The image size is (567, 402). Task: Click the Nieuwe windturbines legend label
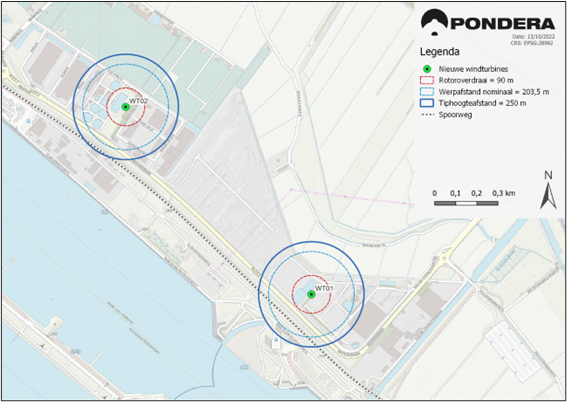(x=469, y=69)
